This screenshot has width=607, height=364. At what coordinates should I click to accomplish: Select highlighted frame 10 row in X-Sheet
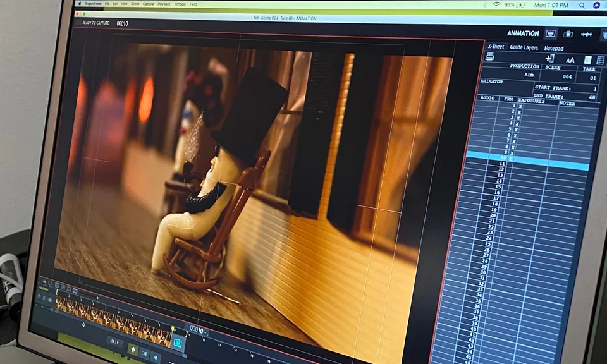(529, 161)
